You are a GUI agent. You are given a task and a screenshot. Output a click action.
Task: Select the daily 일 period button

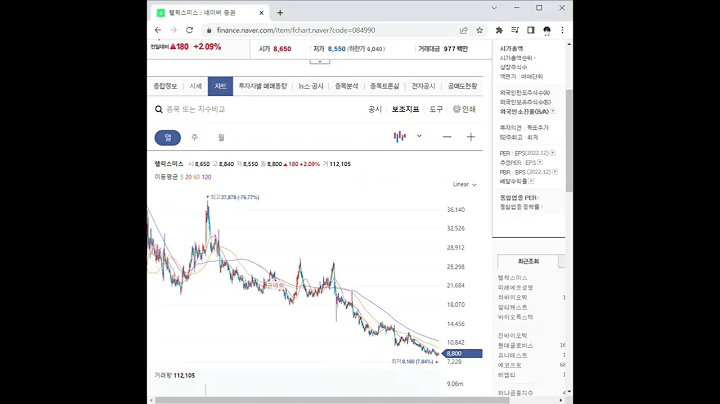pyautogui.click(x=168, y=137)
